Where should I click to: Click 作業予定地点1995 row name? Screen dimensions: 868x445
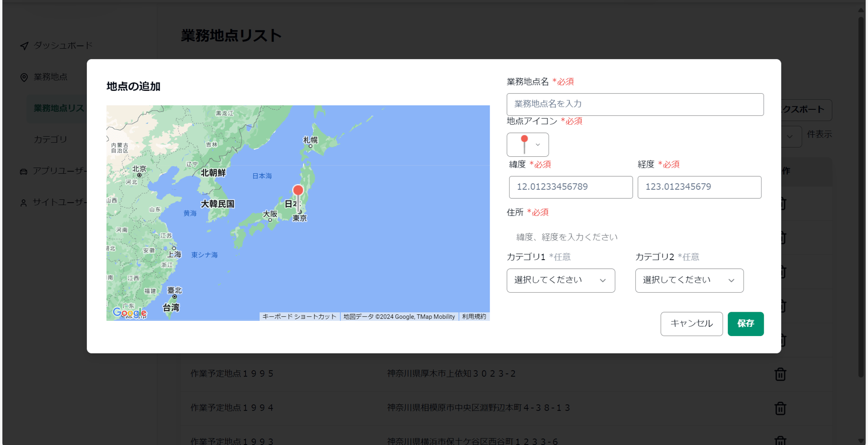(x=232, y=373)
